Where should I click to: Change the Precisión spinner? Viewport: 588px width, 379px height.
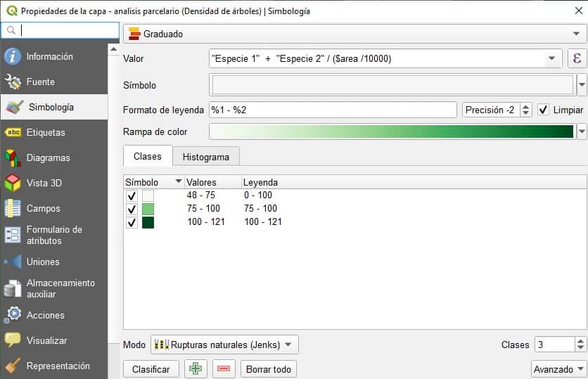coord(525,110)
